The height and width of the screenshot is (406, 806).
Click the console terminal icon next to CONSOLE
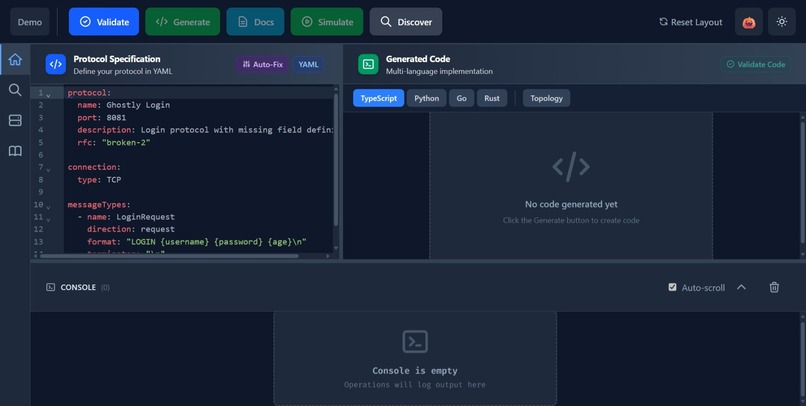click(x=50, y=287)
